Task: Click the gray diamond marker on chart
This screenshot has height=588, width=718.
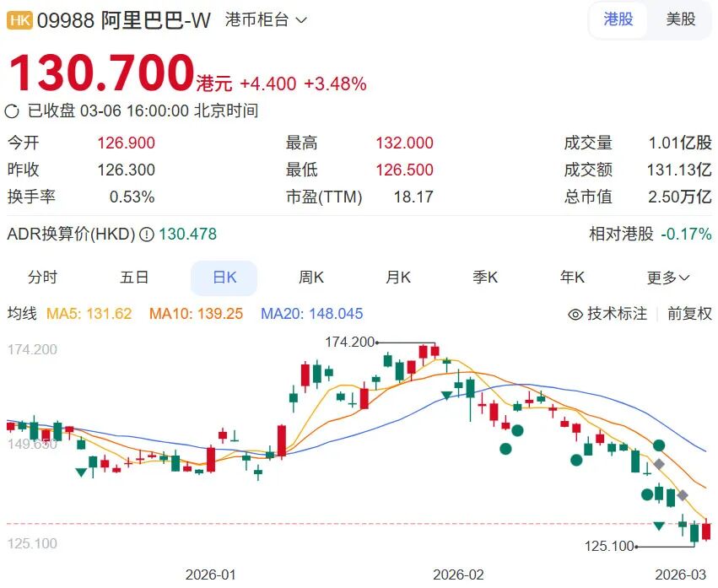Action: (x=659, y=464)
